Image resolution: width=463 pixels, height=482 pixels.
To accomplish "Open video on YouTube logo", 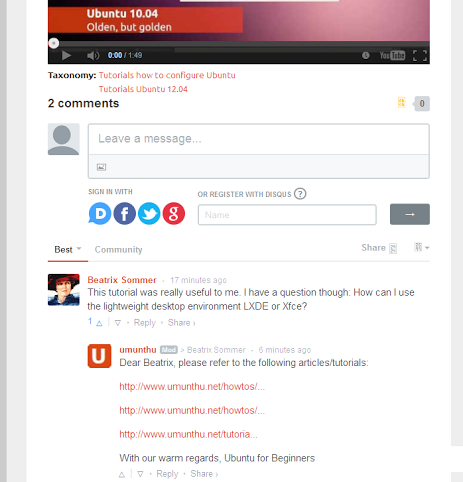I will pyautogui.click(x=392, y=55).
